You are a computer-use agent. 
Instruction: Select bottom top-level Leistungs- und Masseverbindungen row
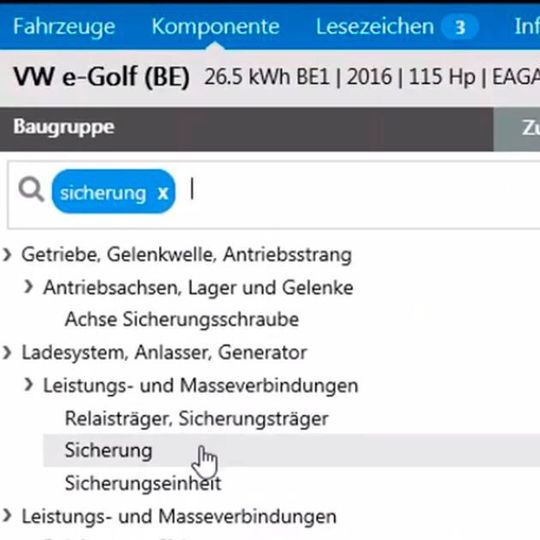(x=179, y=517)
